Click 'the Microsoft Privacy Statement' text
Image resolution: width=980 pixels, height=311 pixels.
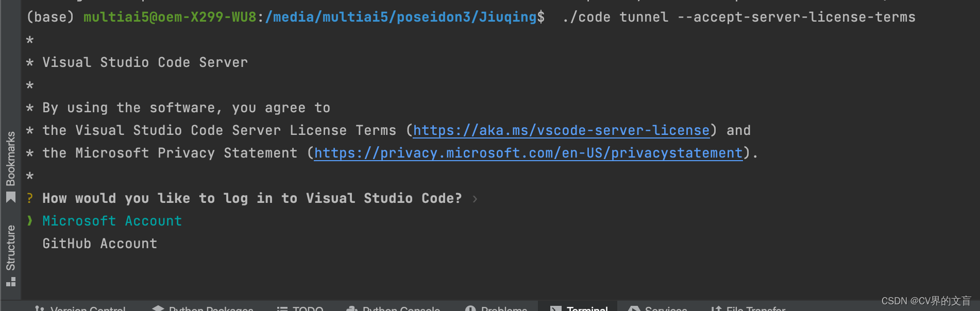click(170, 153)
